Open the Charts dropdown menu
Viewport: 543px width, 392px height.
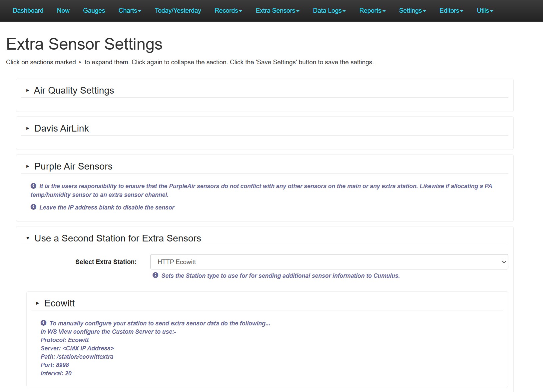tap(130, 11)
